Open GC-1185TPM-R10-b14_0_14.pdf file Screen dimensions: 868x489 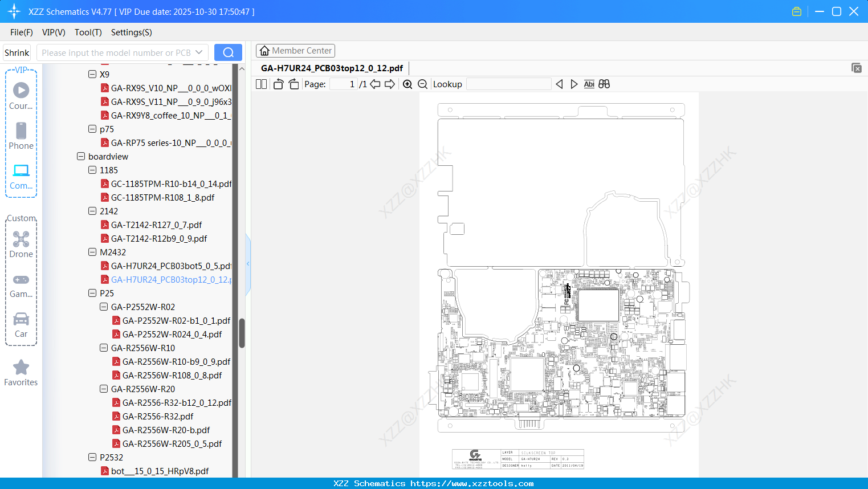tap(171, 184)
